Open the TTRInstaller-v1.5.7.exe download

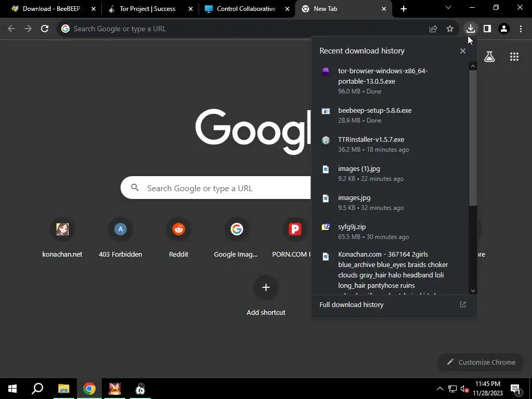(x=390, y=144)
